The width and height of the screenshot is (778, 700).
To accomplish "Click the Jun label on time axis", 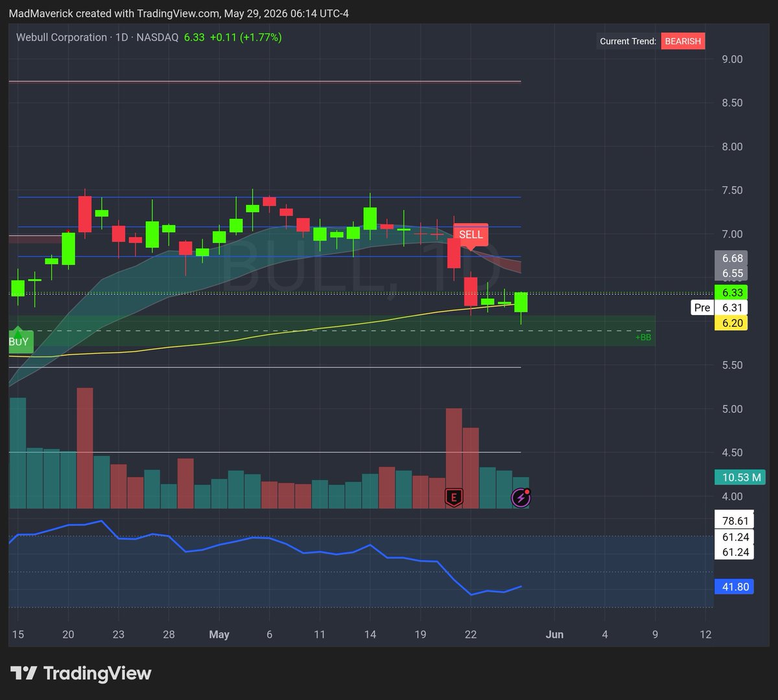I will coord(554,635).
